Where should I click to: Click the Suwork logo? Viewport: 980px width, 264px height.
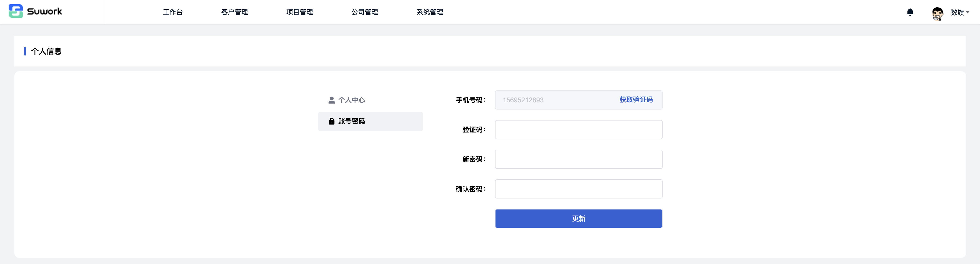[x=35, y=11]
